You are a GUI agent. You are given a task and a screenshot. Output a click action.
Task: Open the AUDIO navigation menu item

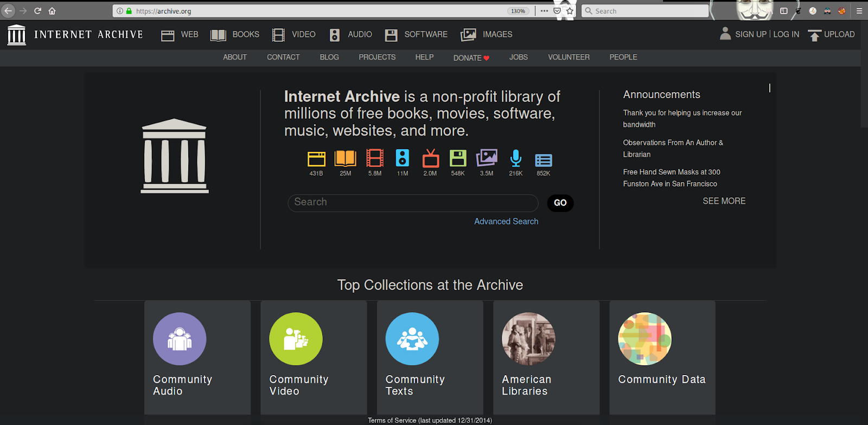click(x=360, y=35)
